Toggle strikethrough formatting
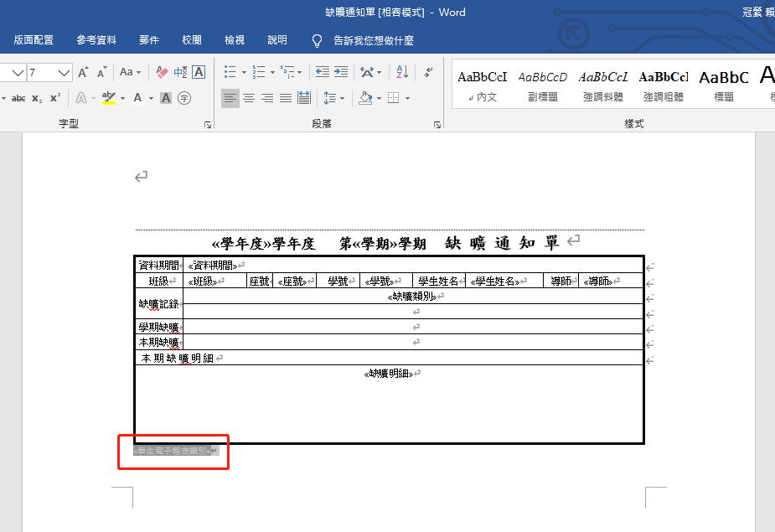 18,98
